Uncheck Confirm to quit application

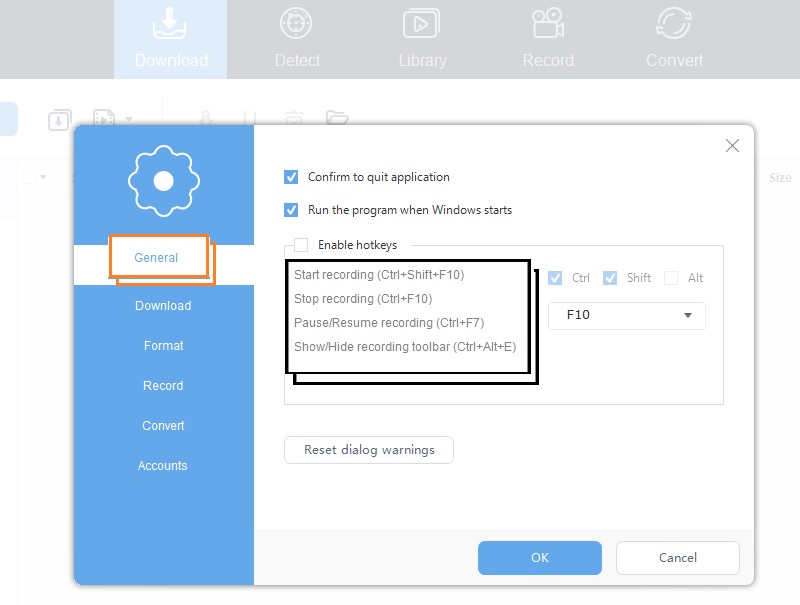tap(291, 177)
